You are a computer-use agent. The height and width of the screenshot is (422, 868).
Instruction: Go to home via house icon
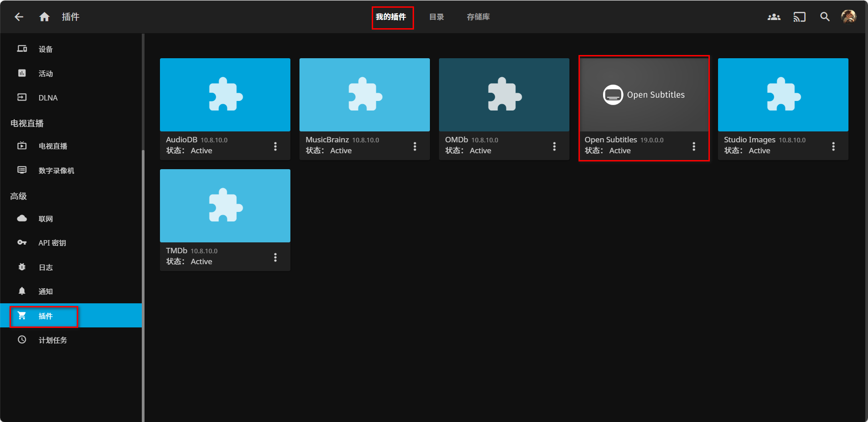44,17
